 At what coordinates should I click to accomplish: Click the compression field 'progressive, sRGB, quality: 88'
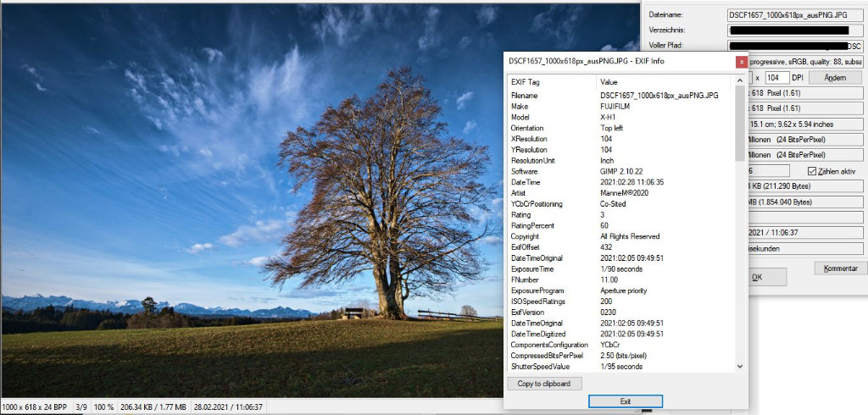805,62
